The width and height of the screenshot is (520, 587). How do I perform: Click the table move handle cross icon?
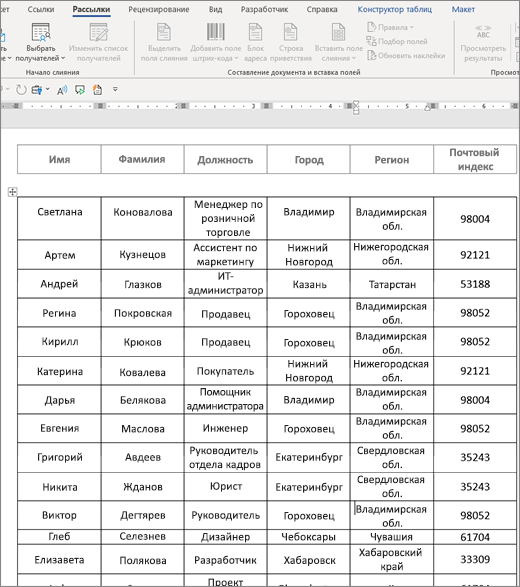tap(12, 192)
